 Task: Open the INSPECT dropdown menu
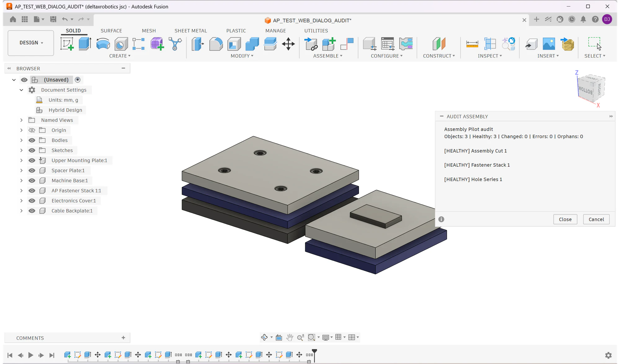(x=490, y=56)
